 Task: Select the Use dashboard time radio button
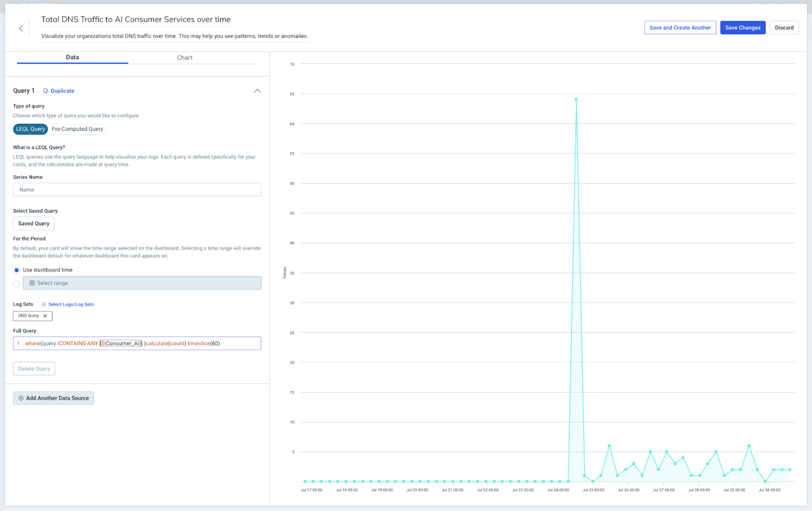coord(17,270)
